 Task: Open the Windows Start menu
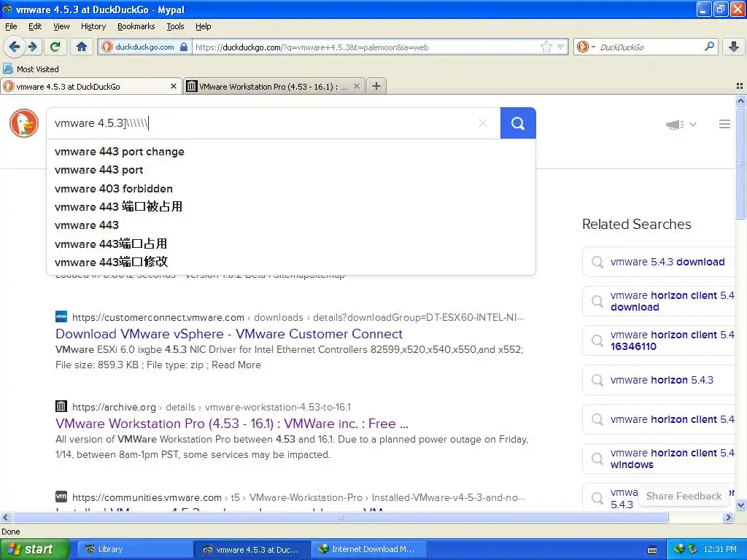pyautogui.click(x=35, y=550)
